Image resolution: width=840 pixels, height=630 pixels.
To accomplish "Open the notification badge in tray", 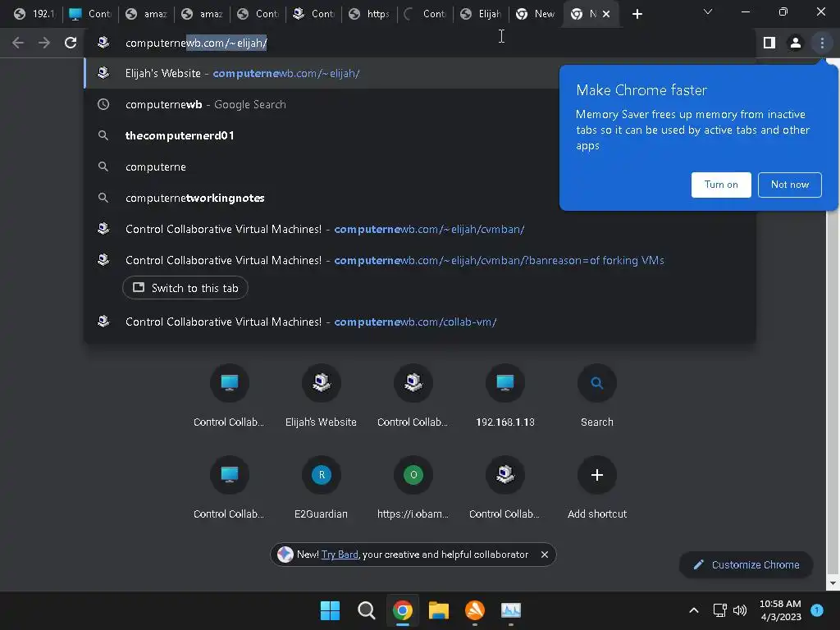I will [817, 610].
